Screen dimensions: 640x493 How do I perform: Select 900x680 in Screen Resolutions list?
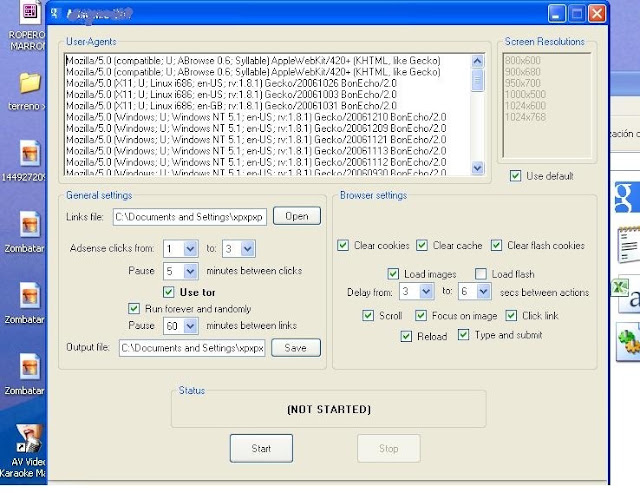click(523, 72)
